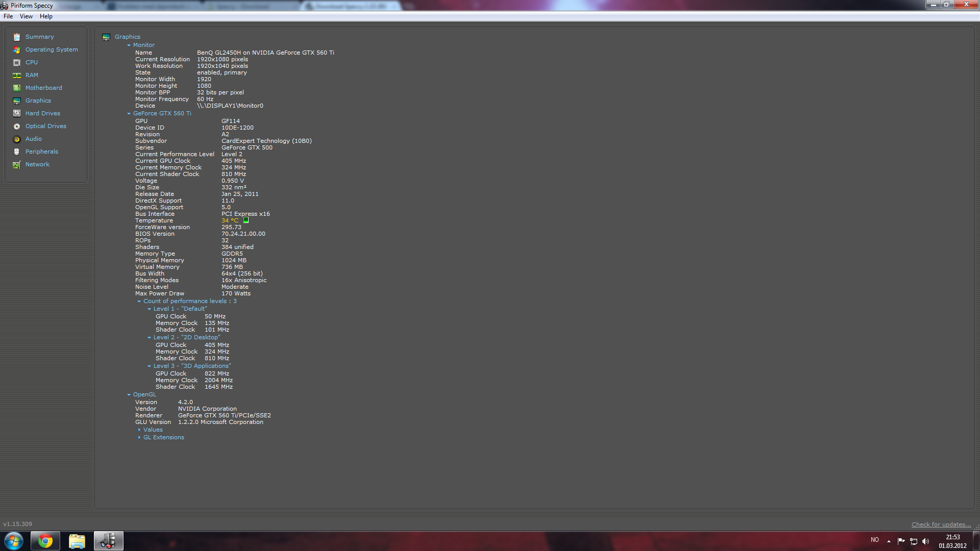
Task: Click the Bus Width 64x4 (256 bit) value
Action: [242, 273]
